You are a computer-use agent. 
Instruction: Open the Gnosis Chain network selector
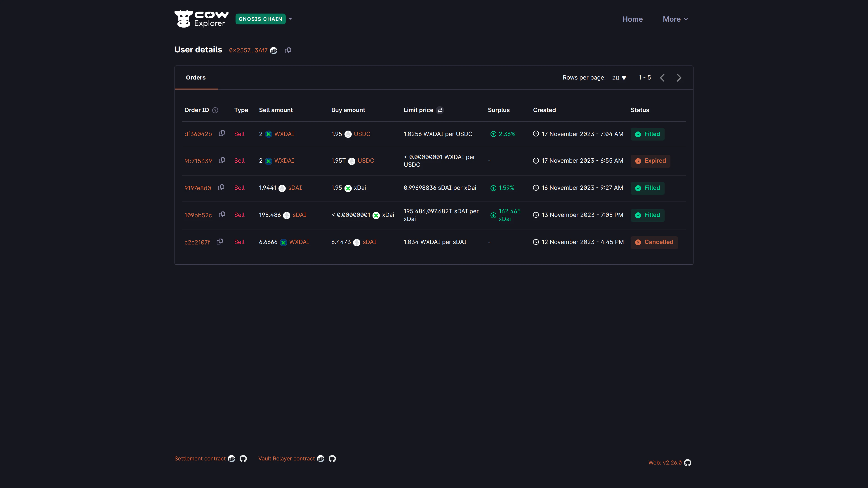point(264,19)
